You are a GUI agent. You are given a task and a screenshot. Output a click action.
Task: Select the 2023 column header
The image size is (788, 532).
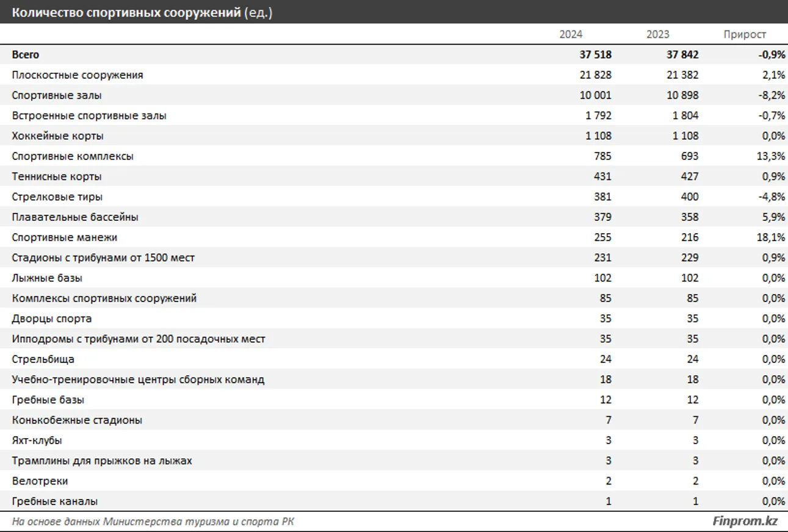click(657, 35)
